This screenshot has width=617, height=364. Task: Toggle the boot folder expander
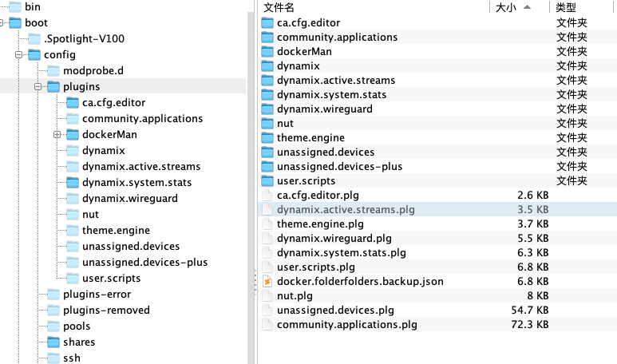click(x=1, y=23)
